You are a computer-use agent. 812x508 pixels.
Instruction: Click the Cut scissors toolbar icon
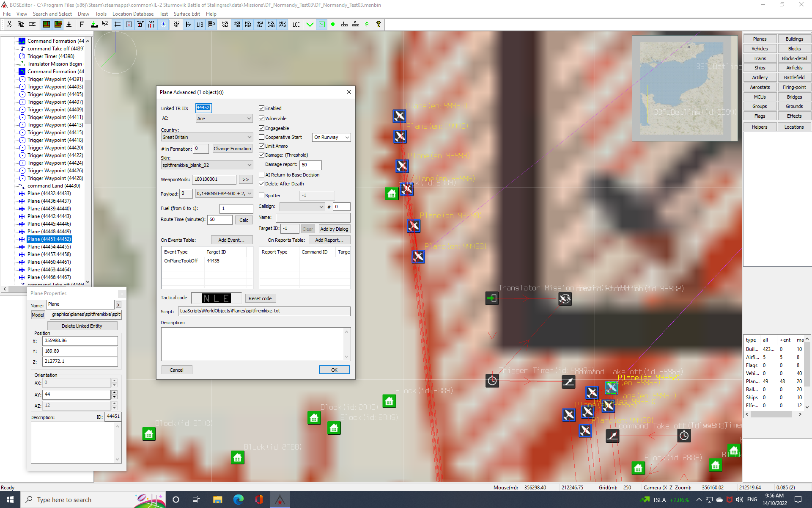pos(9,25)
